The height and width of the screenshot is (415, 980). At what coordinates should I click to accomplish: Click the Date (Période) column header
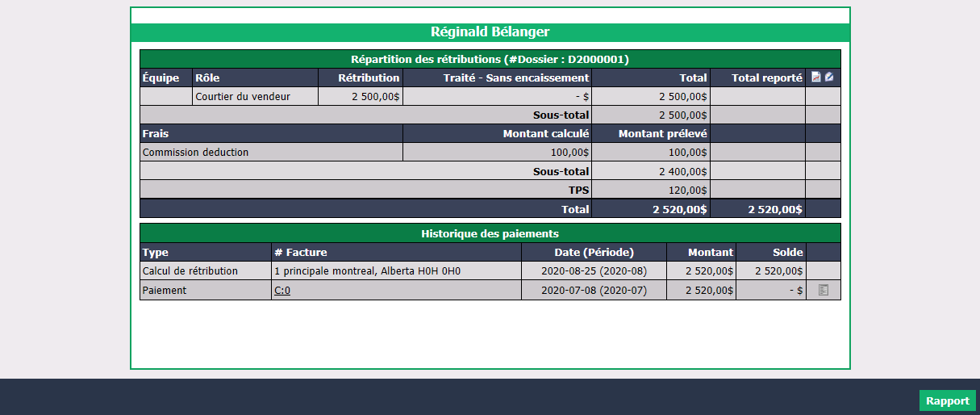pyautogui.click(x=594, y=252)
